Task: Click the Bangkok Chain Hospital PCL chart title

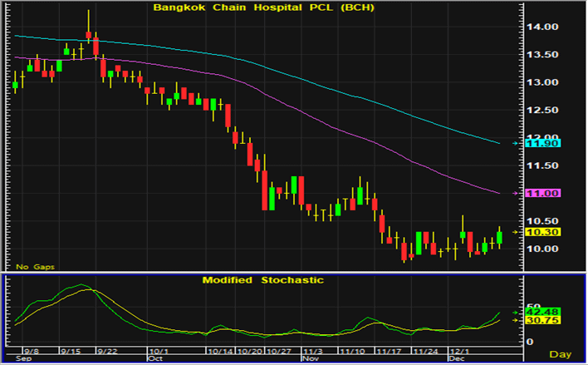Action: pyautogui.click(x=263, y=8)
